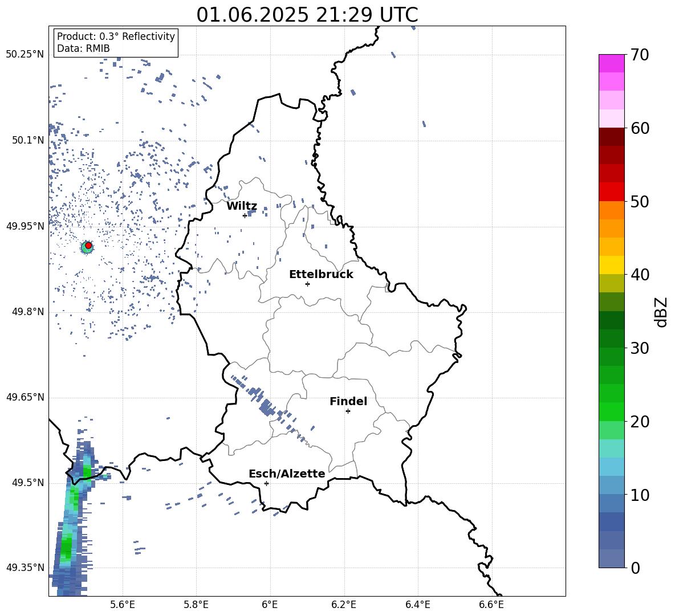Click the 50.1°N latitude label

28,140
